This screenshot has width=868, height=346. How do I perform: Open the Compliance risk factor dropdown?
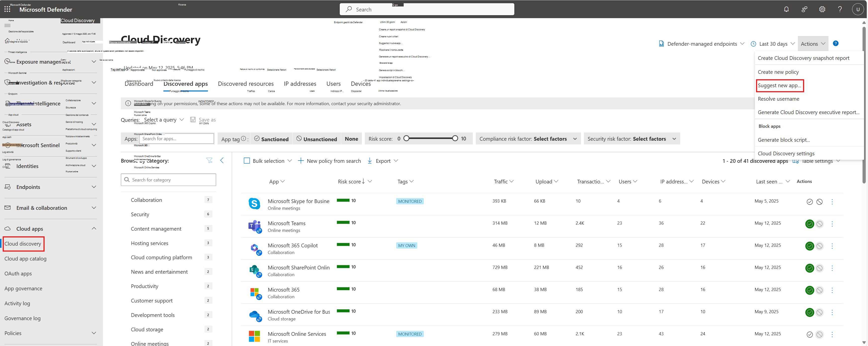click(528, 139)
